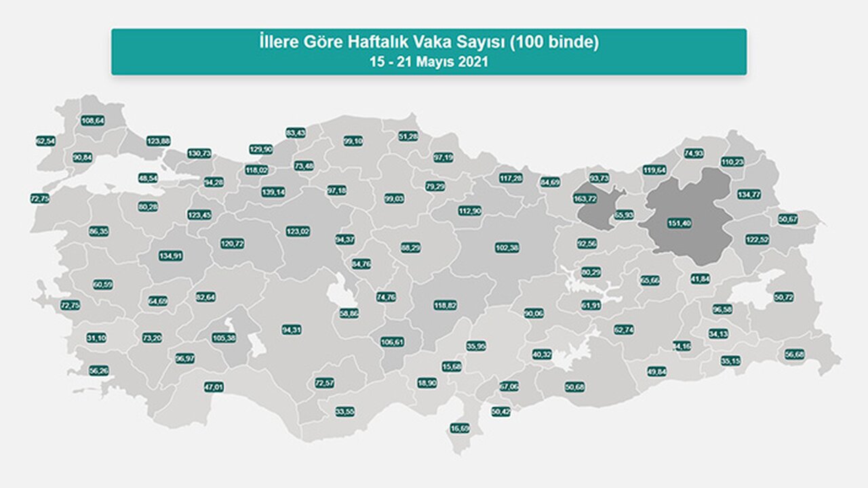
Task: Select the 16,69 value label
Action: (x=460, y=428)
